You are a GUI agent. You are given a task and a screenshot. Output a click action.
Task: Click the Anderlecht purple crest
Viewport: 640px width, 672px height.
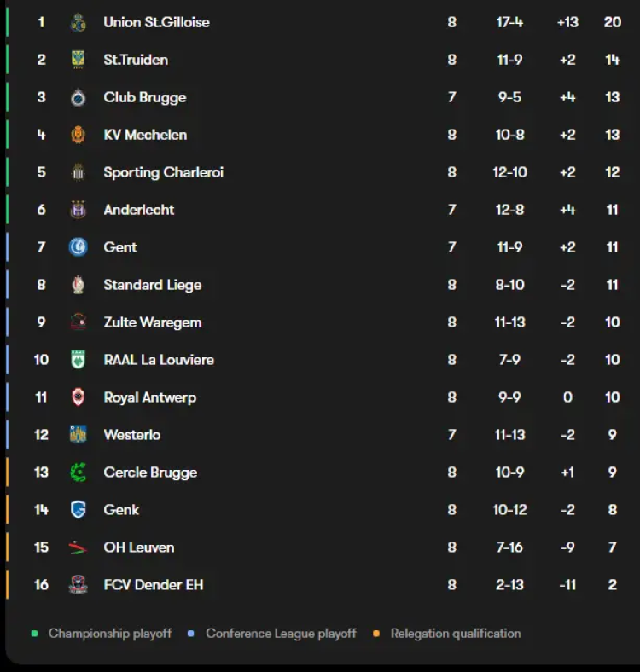(78, 210)
